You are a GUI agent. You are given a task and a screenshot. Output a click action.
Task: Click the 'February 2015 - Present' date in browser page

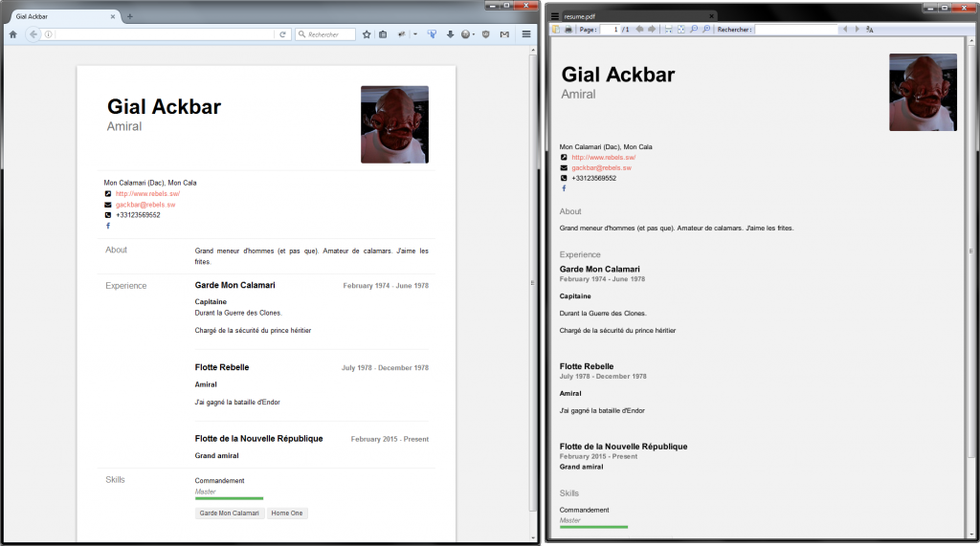pos(390,439)
